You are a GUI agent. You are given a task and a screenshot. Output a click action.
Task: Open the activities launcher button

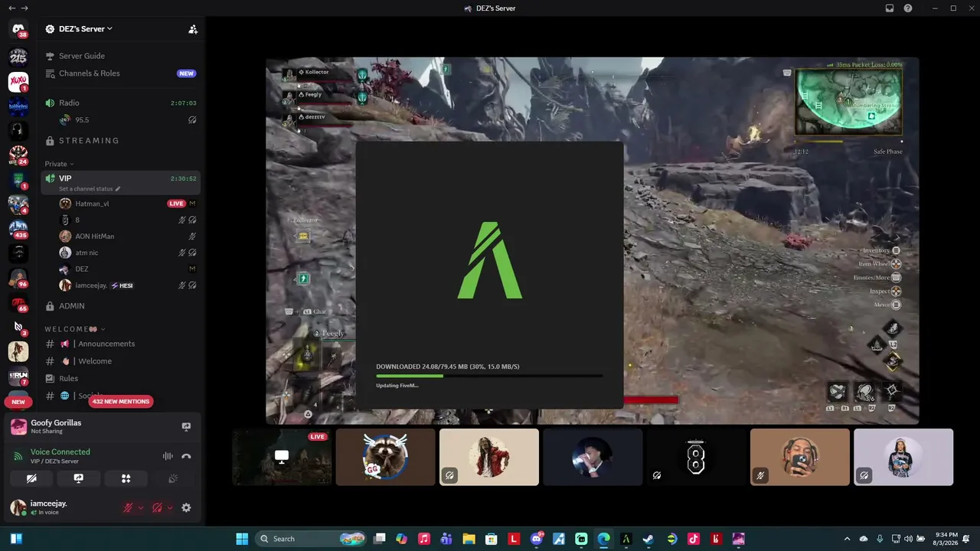(x=126, y=478)
